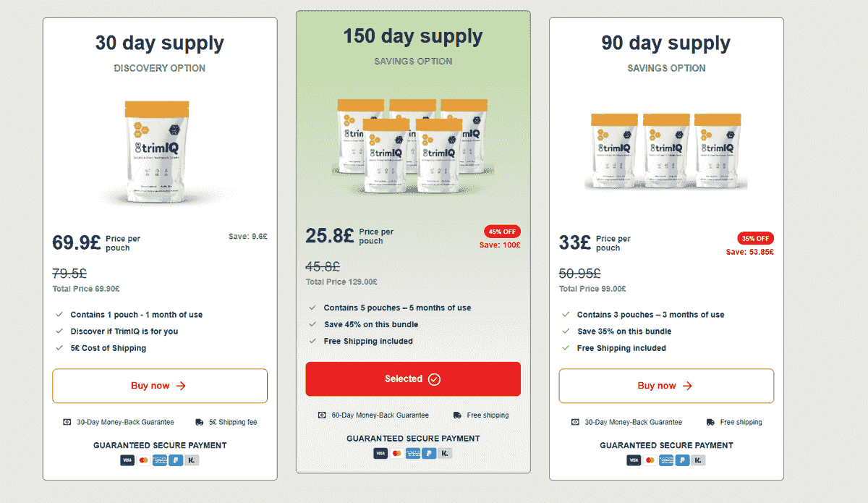The image size is (868, 503).
Task: Click Klarna icon in the 30 day supply card
Action: coord(192,460)
